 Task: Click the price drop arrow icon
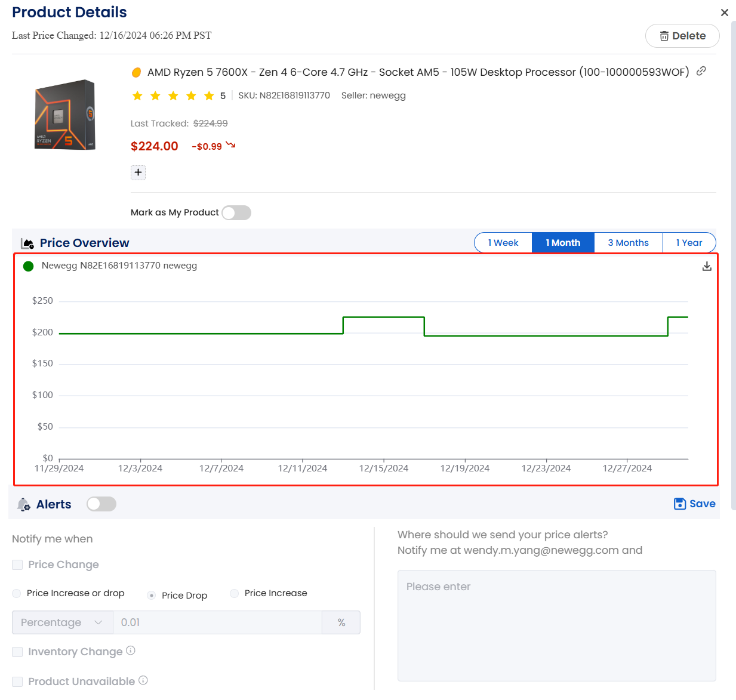[230, 145]
